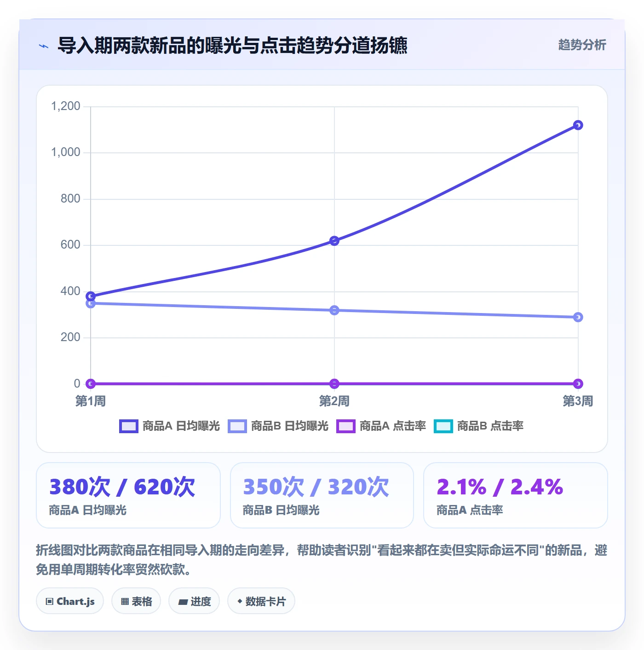The height and width of the screenshot is (650, 644).
Task: Click the 商品B 日均曝光 card caption
Action: [x=281, y=510]
